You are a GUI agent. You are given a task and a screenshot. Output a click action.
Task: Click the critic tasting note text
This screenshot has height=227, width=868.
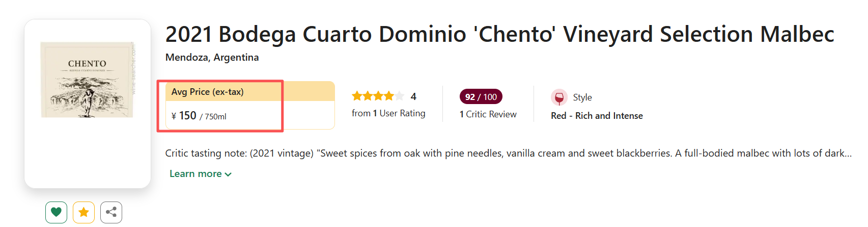[508, 154]
